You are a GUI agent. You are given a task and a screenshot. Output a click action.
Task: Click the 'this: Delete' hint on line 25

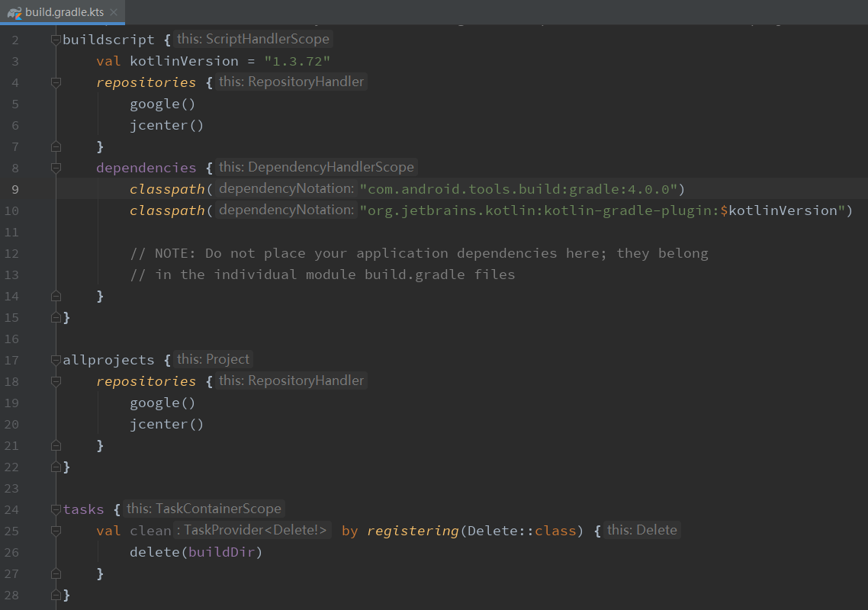[x=642, y=530]
